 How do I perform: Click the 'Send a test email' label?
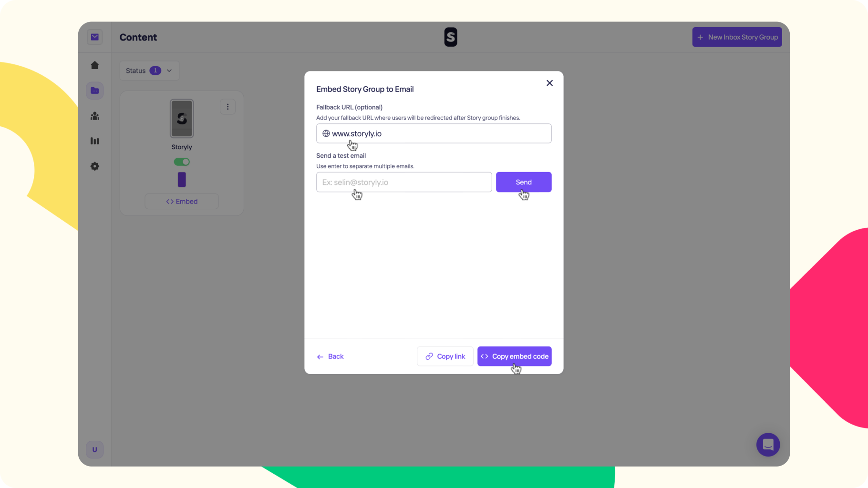(x=341, y=156)
